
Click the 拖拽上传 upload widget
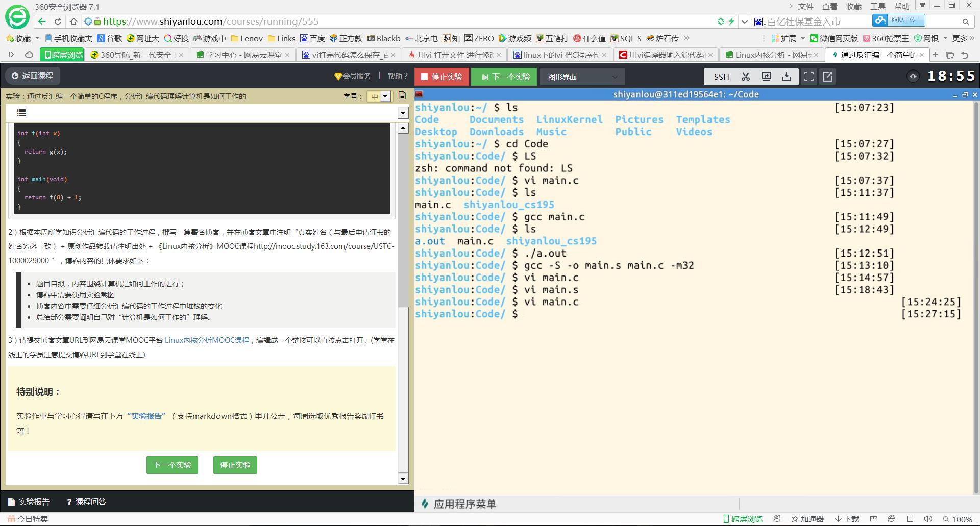[x=898, y=20]
